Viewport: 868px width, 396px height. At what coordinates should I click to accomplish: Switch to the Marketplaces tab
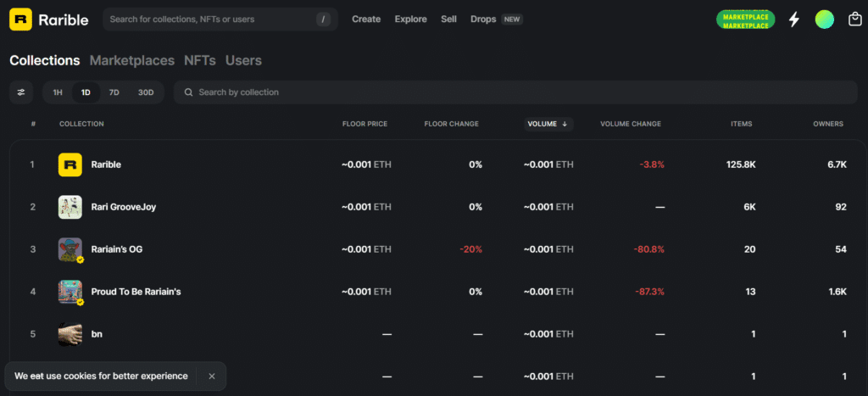pos(132,60)
